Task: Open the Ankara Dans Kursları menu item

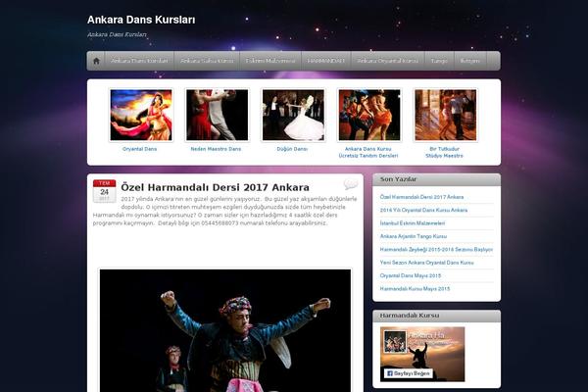Action: coord(139,61)
